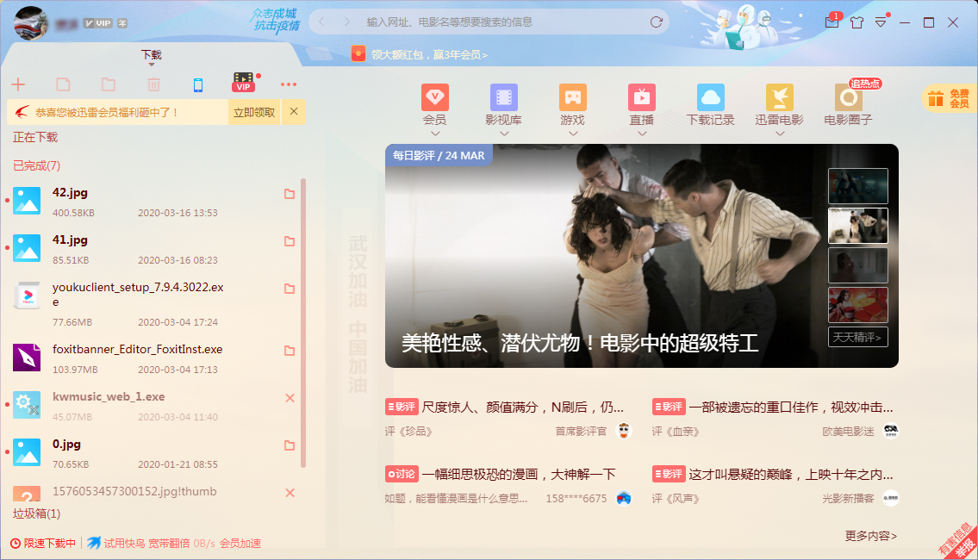Image resolution: width=978 pixels, height=560 pixels.
Task: Open the 更多内容 link
Action: coord(868,533)
